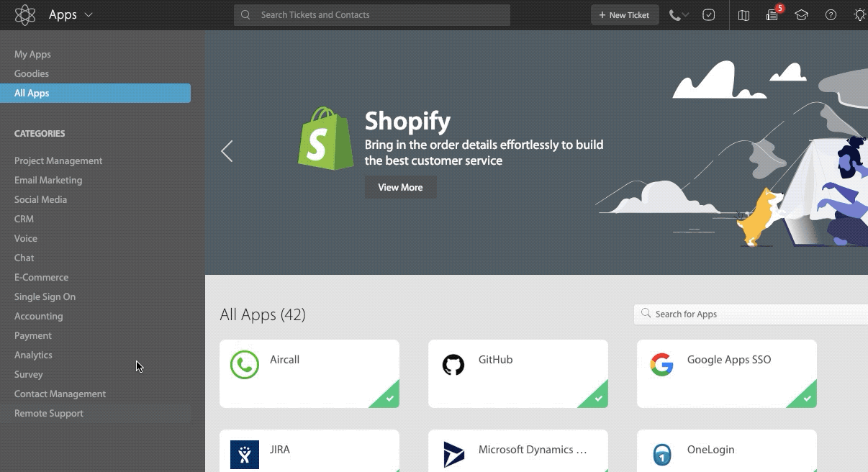Open the checkmark tasks icon
Viewport: 868px width, 472px height.
[x=709, y=15]
